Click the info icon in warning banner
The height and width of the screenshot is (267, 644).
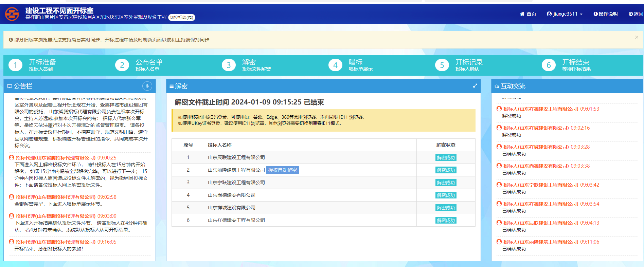point(11,40)
